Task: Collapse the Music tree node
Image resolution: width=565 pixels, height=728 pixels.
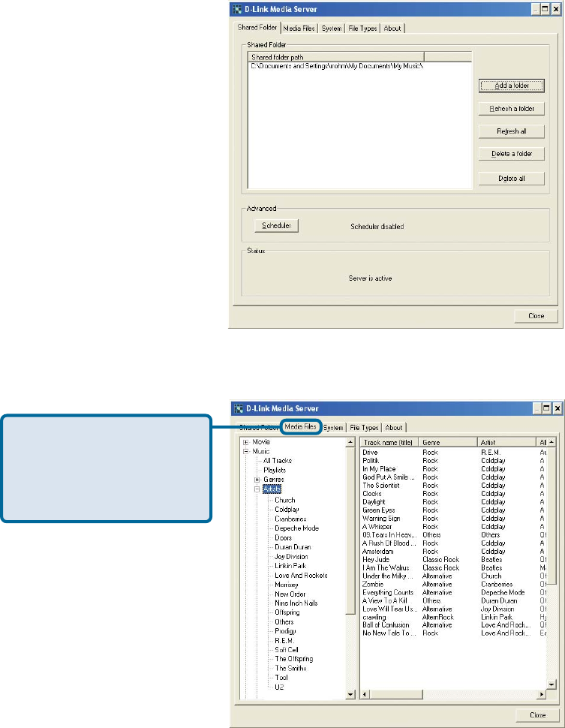Action: tap(246, 451)
